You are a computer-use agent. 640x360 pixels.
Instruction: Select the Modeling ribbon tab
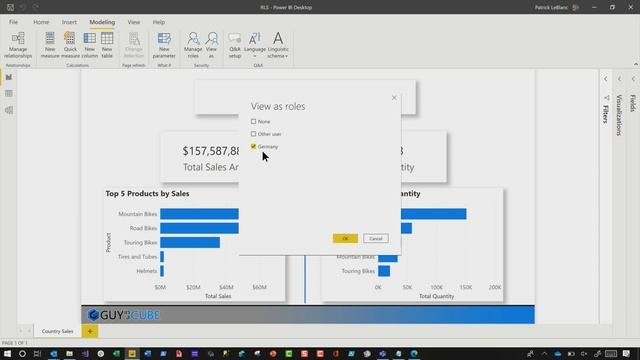pyautogui.click(x=102, y=22)
